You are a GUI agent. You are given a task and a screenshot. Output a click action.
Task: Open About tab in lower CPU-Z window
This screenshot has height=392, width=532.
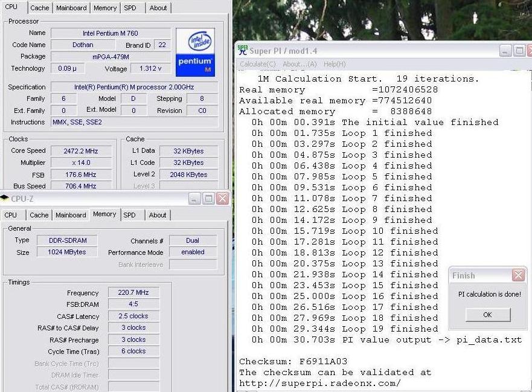pyautogui.click(x=158, y=215)
